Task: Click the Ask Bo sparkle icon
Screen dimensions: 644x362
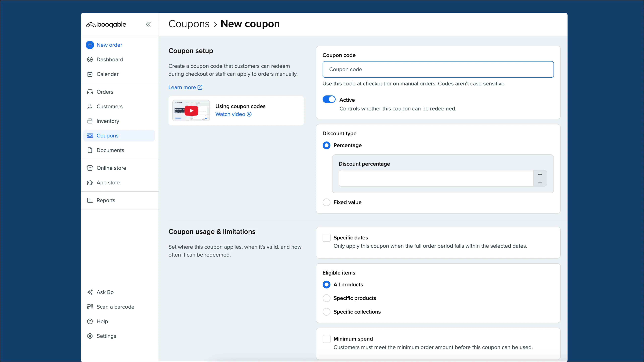Action: click(90, 292)
